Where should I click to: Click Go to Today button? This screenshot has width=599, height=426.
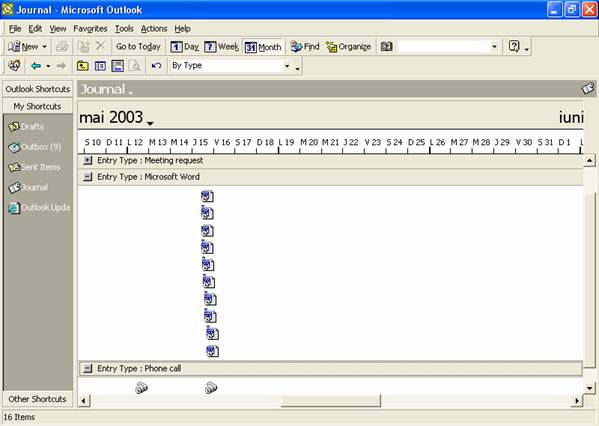click(x=138, y=47)
